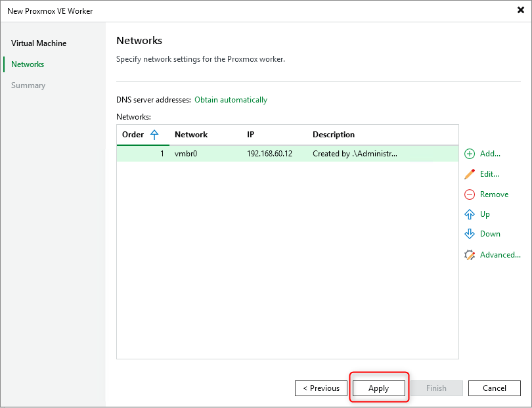Image resolution: width=532 pixels, height=408 pixels.
Task: Select the Edit pencil icon
Action: tap(470, 173)
